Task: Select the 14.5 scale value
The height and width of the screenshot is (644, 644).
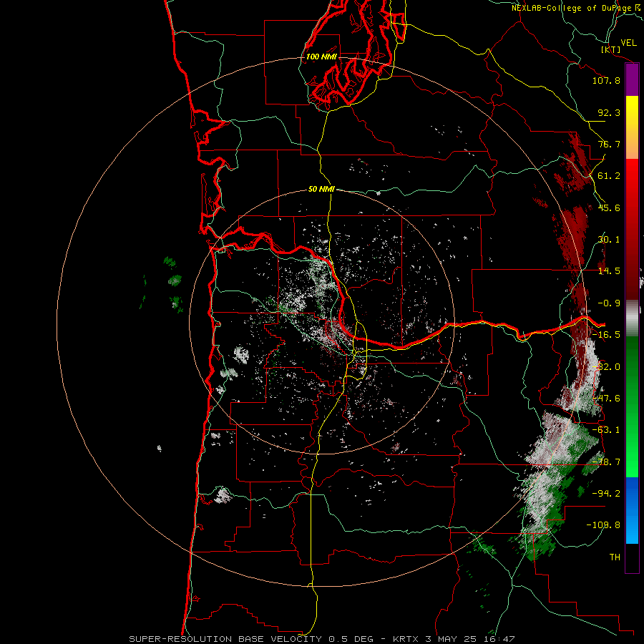Action: tap(609, 271)
